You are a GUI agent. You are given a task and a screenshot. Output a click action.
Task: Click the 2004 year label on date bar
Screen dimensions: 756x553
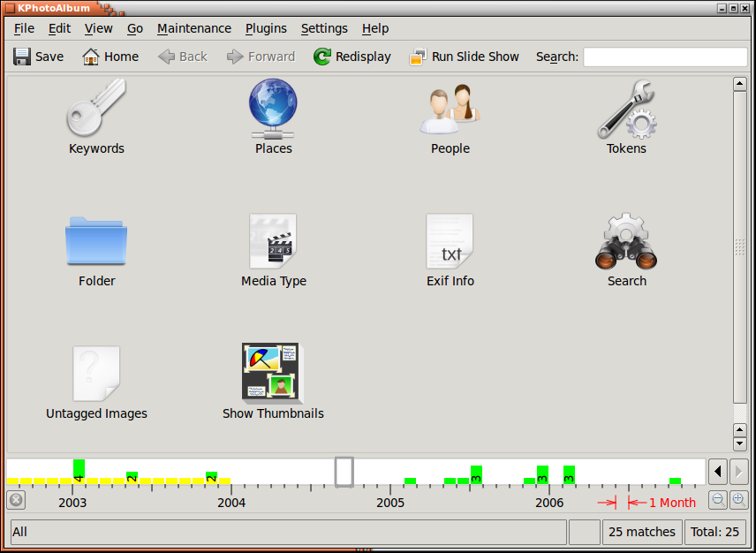click(x=231, y=503)
